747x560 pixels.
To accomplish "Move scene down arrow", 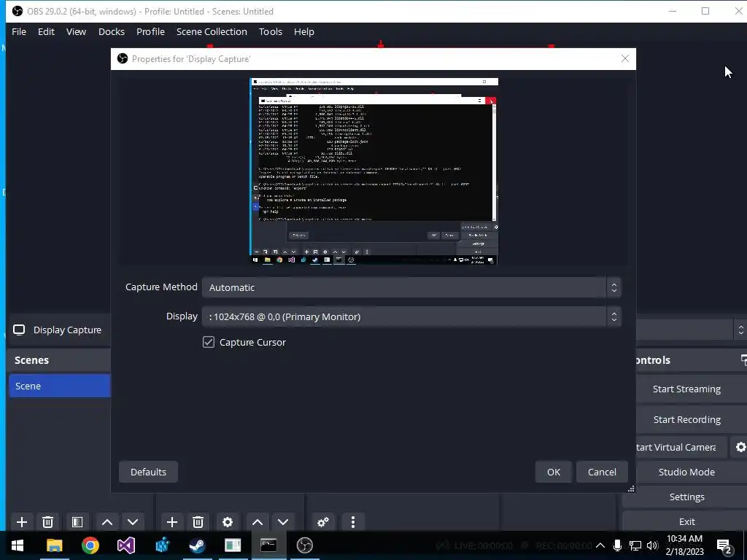I will click(133, 522).
